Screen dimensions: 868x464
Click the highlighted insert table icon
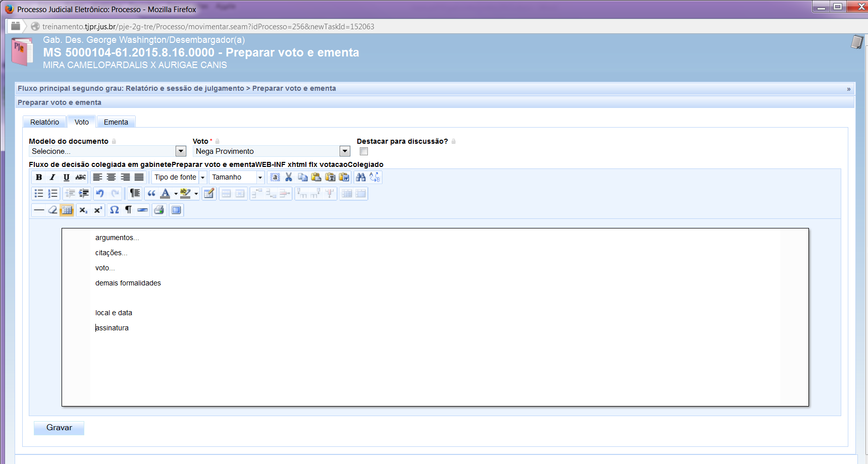(x=67, y=210)
